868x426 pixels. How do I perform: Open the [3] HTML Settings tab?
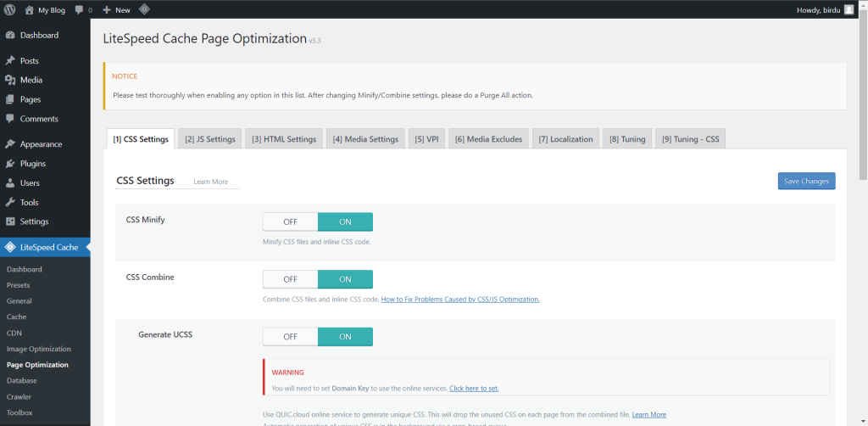284,139
